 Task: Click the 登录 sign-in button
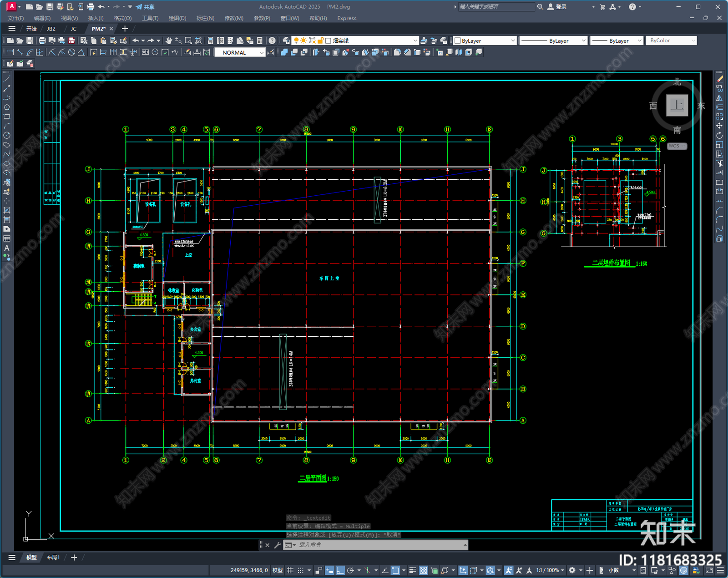click(x=557, y=7)
